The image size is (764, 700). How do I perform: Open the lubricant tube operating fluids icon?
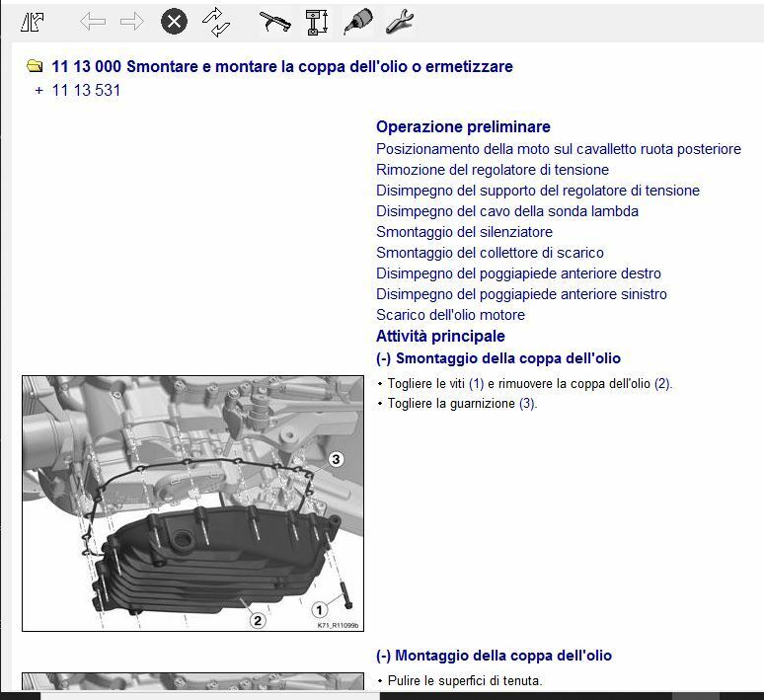coord(357,21)
